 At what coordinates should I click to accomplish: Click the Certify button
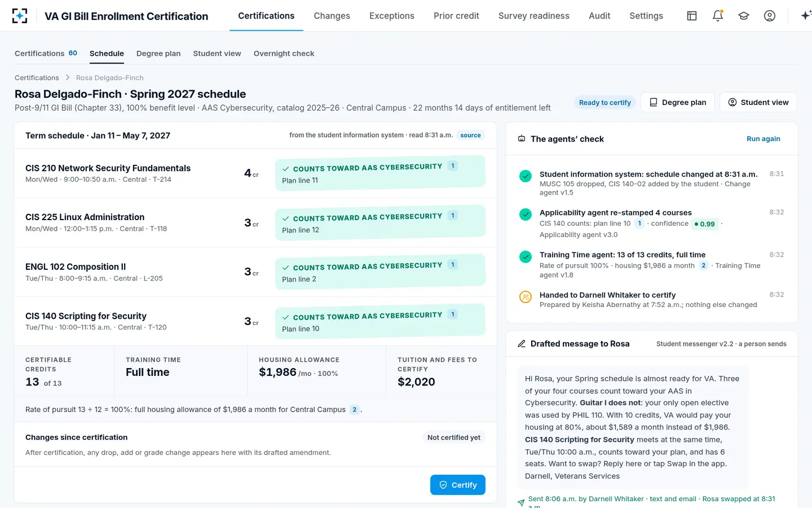pyautogui.click(x=458, y=485)
